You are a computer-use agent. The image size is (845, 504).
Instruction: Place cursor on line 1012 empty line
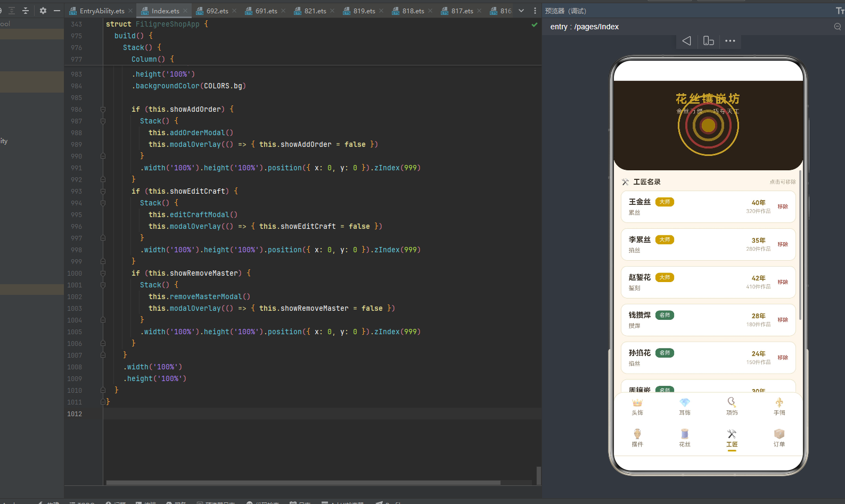(322, 414)
